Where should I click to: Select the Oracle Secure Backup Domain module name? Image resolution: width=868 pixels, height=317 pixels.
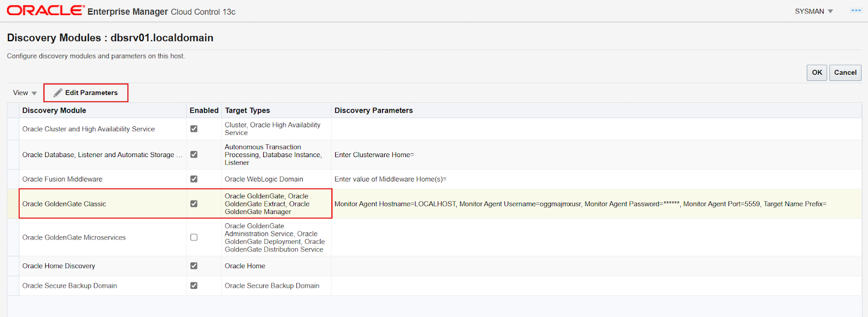pos(69,286)
